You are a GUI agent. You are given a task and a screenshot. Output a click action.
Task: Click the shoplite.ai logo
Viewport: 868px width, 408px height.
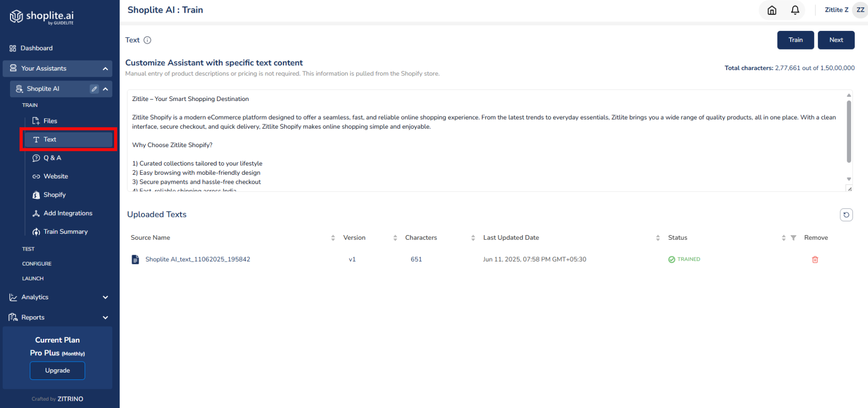pyautogui.click(x=42, y=16)
